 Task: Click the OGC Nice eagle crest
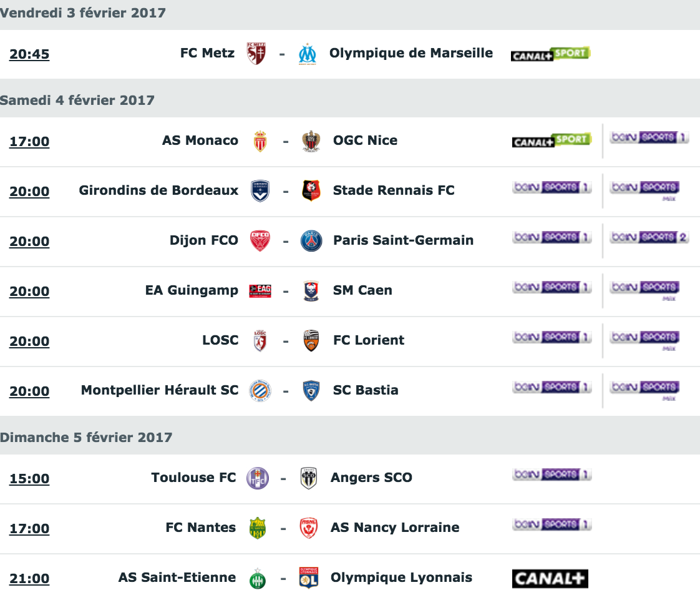(311, 141)
